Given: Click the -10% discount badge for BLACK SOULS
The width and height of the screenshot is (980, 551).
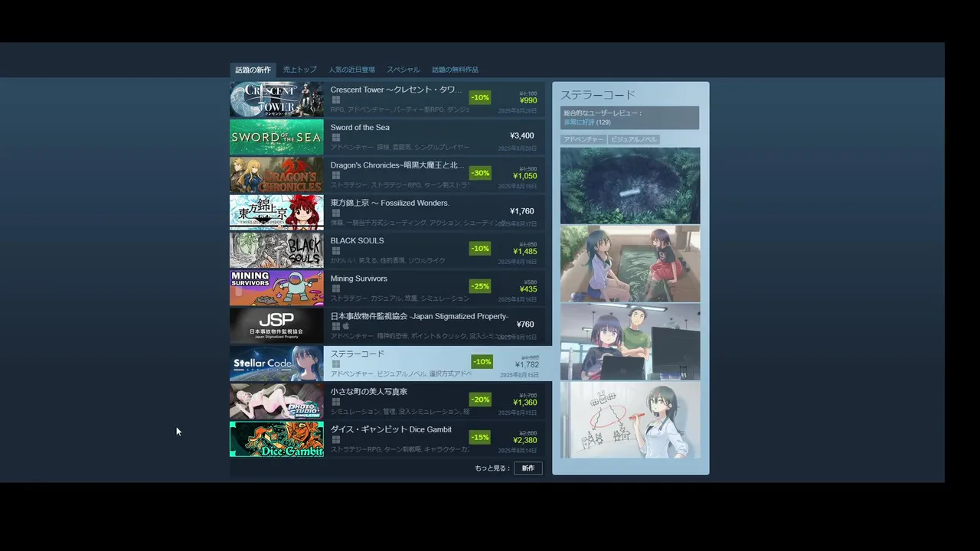Looking at the screenshot, I should pos(480,249).
